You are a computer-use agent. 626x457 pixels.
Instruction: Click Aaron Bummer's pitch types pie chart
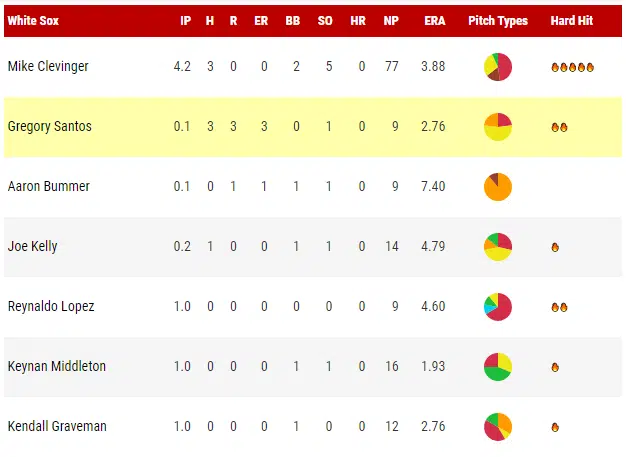pos(498,187)
